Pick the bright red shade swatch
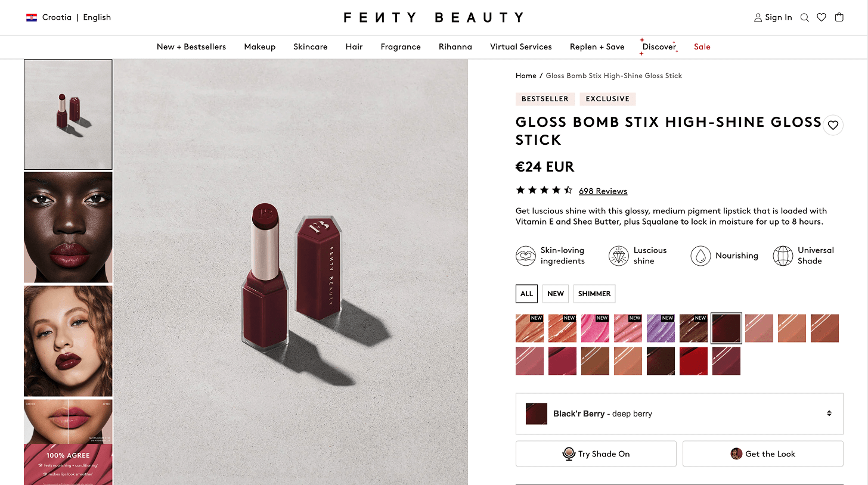The width and height of the screenshot is (868, 485). pos(693,361)
